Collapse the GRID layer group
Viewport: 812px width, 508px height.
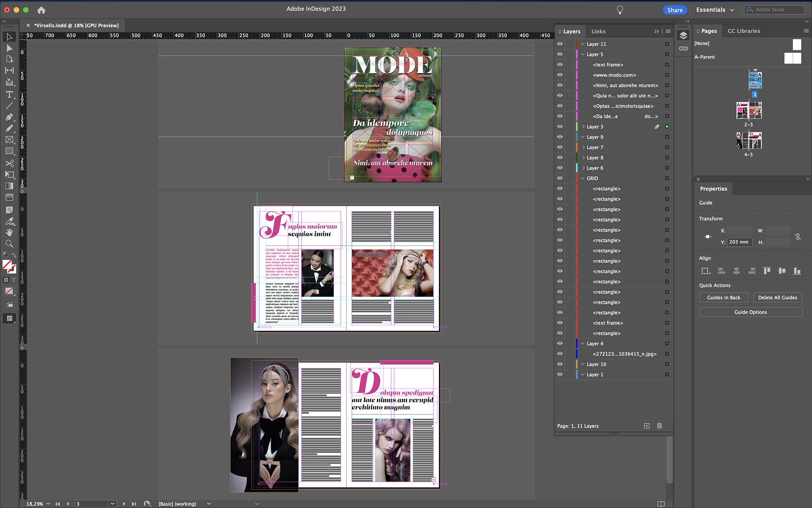tap(583, 178)
